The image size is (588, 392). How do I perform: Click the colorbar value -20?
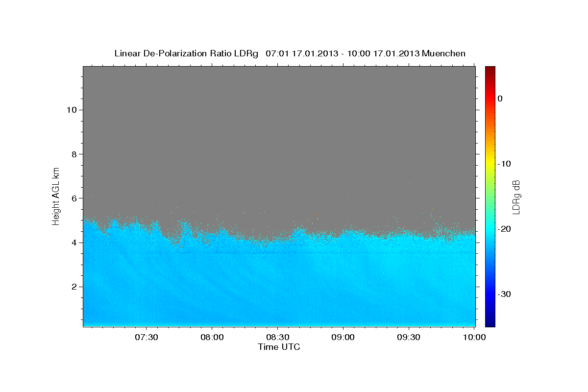click(504, 229)
